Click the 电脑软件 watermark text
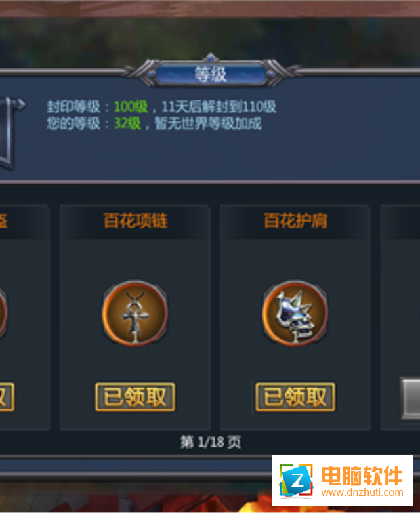Viewport: 420px width, 513px height. click(x=362, y=476)
